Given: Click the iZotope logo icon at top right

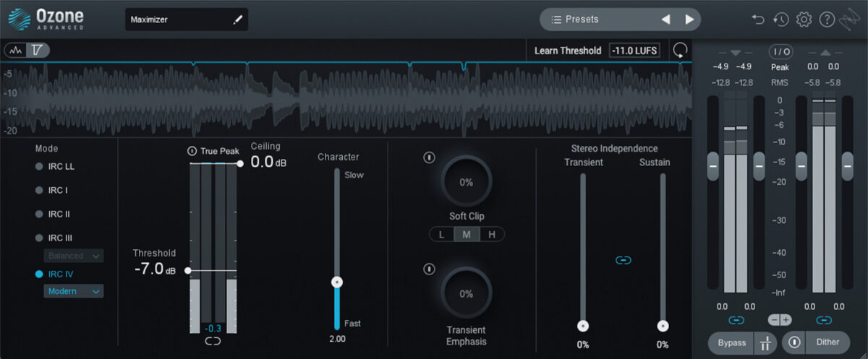Looking at the screenshot, I should pyautogui.click(x=849, y=20).
